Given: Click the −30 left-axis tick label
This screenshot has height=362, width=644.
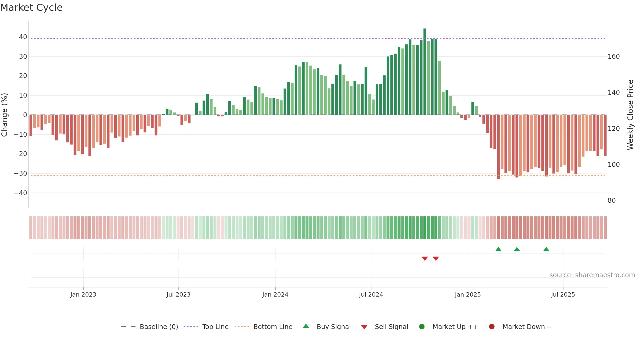Looking at the screenshot, I should click(21, 173).
